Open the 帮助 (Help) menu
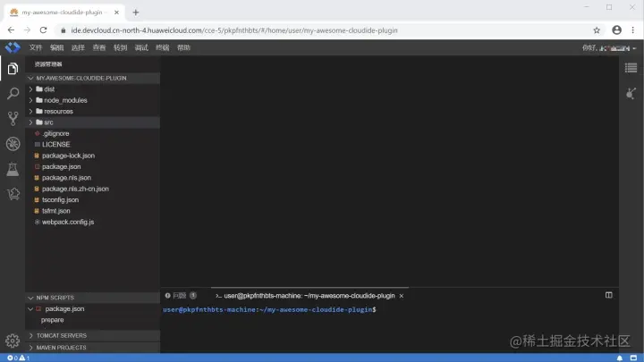Image resolution: width=644 pixels, height=362 pixels. pos(183,47)
